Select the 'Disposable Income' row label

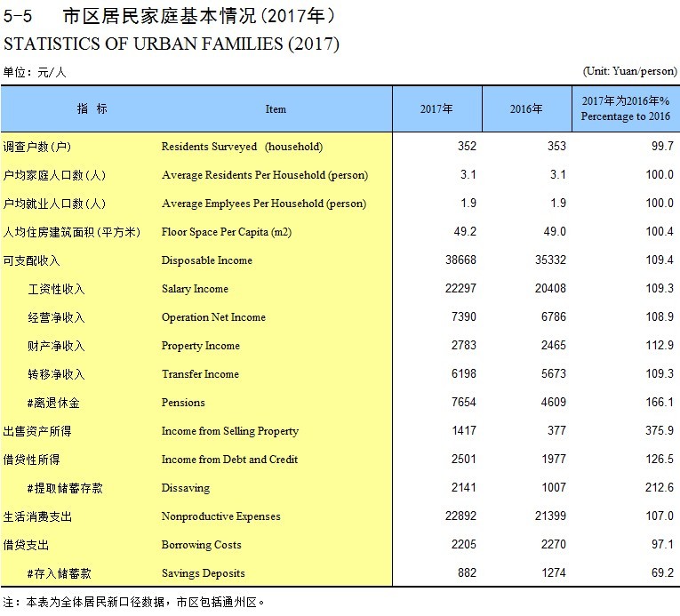tap(207, 260)
